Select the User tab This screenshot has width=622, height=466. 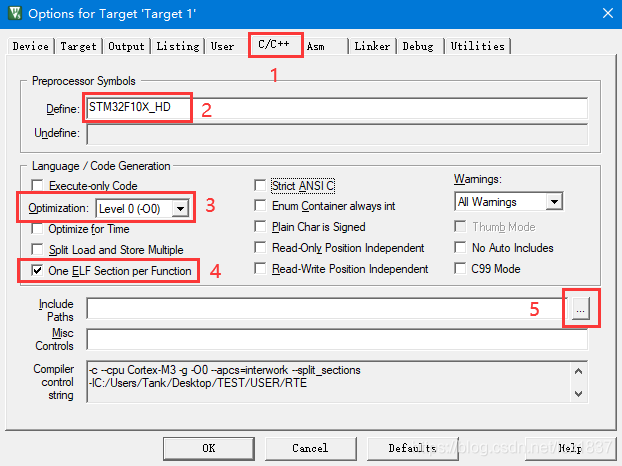pyautogui.click(x=223, y=46)
